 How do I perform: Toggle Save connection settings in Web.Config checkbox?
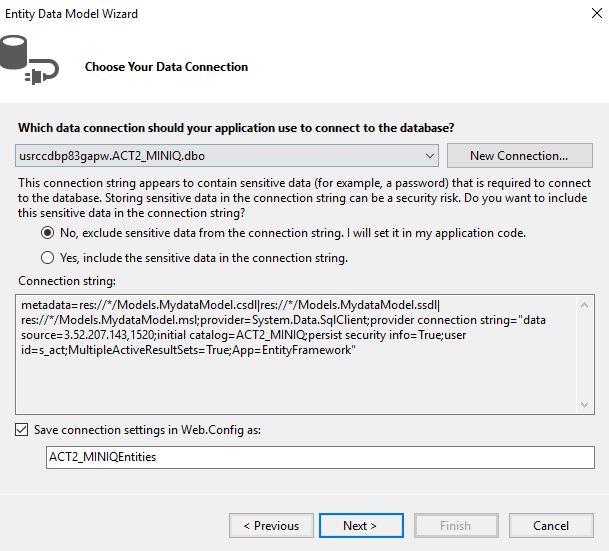[23, 429]
